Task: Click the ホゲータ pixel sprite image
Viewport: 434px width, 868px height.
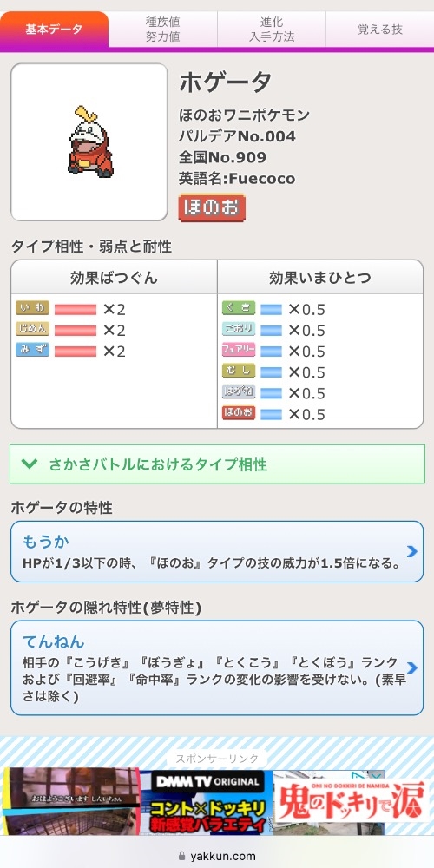Action: pyautogui.click(x=90, y=141)
